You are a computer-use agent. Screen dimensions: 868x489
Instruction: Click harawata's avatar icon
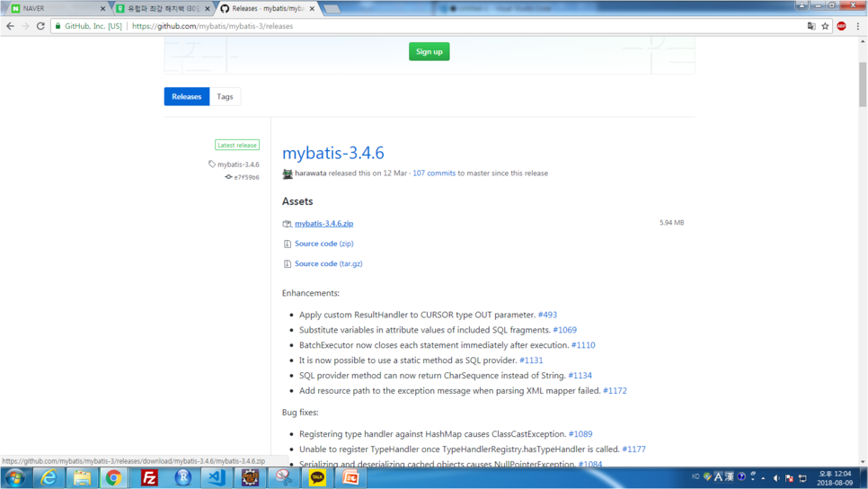288,173
